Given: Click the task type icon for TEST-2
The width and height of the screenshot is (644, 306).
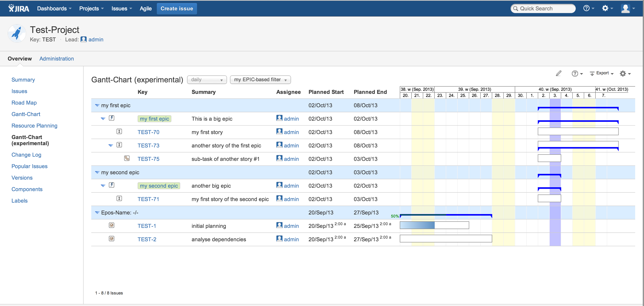Looking at the screenshot, I should (x=111, y=239).
